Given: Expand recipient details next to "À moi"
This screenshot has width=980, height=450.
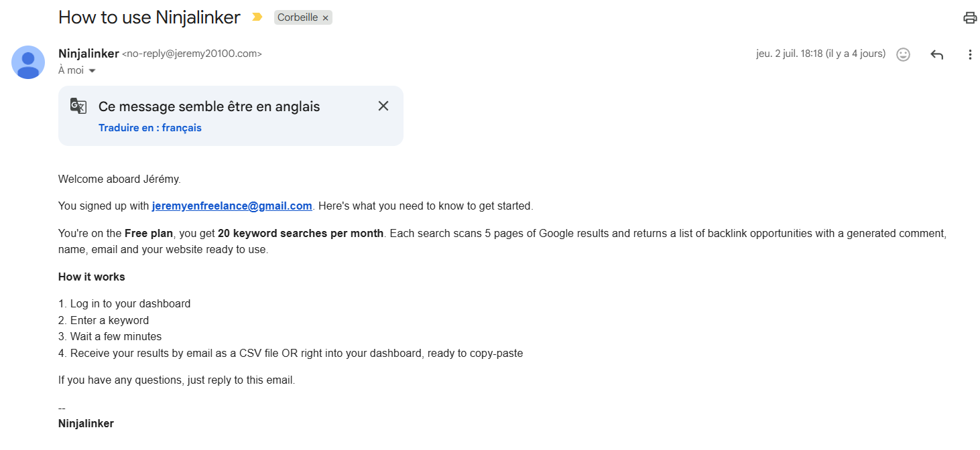Looking at the screenshot, I should click(x=92, y=71).
